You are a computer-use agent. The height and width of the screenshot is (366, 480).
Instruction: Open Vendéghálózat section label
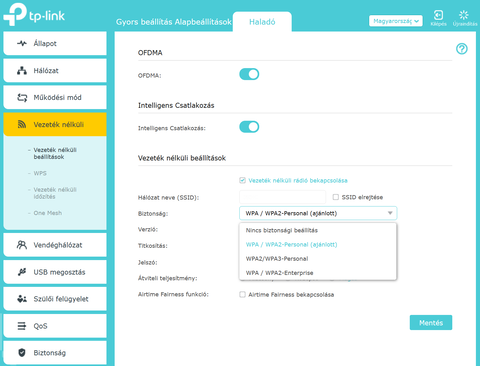(58, 245)
